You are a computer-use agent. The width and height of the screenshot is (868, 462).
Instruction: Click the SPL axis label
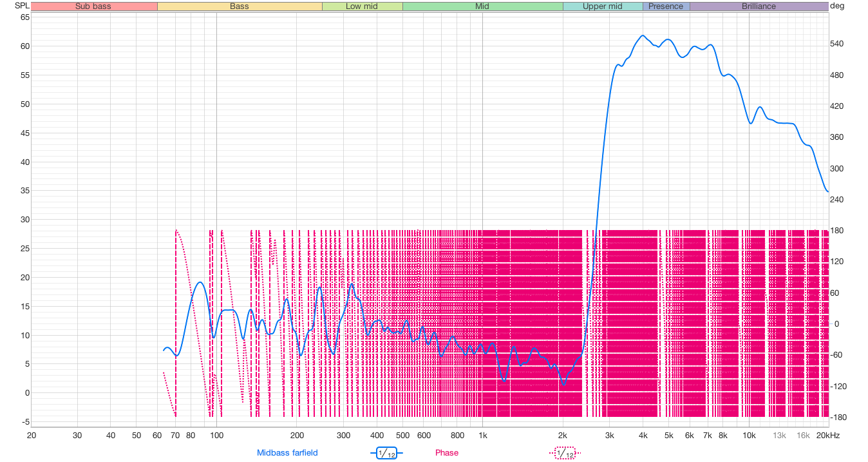click(x=22, y=6)
